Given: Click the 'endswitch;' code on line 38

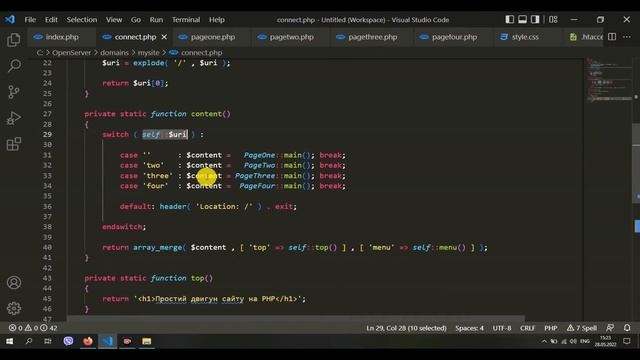Looking at the screenshot, I should pos(124,227).
